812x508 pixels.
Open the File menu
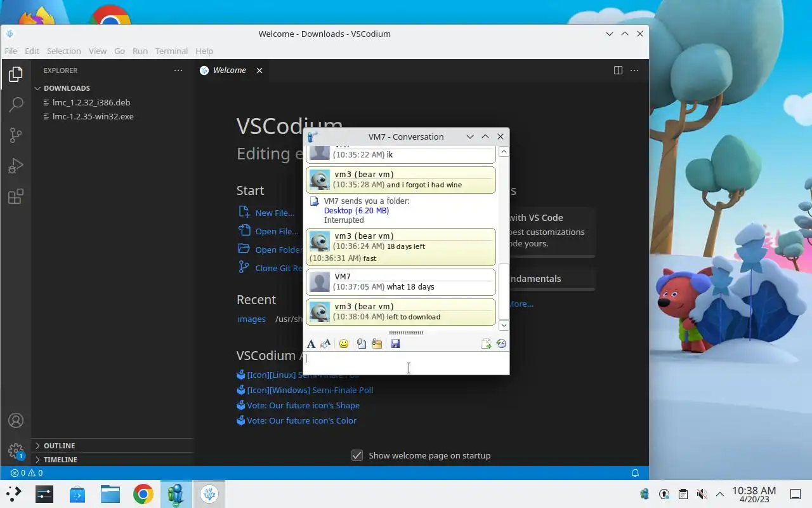pos(11,51)
